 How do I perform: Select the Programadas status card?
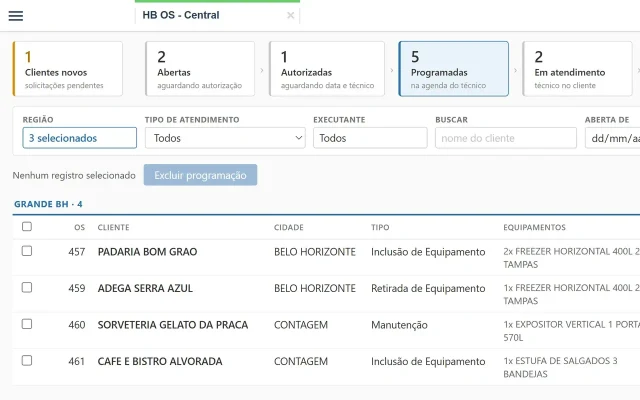click(453, 69)
